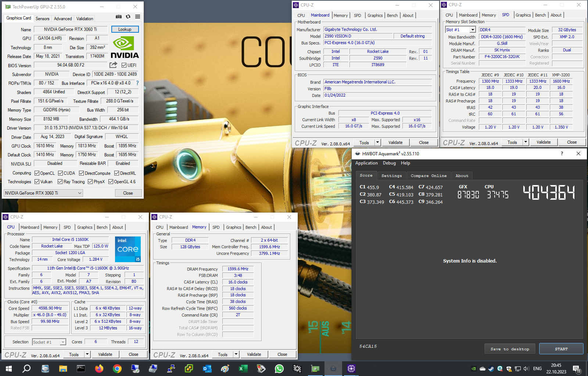The width and height of the screenshot is (588, 376).
Task: Click the NVIDIA tray icon
Action: pyautogui.click(x=474, y=369)
